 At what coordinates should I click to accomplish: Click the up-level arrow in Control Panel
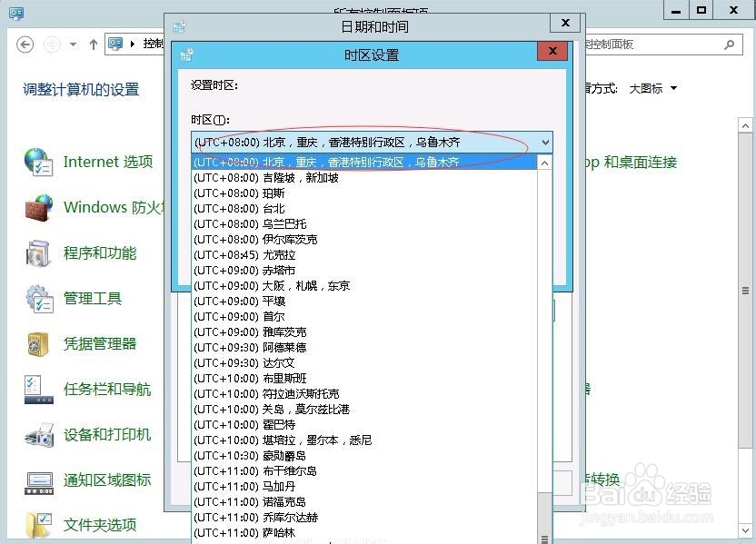tap(94, 45)
